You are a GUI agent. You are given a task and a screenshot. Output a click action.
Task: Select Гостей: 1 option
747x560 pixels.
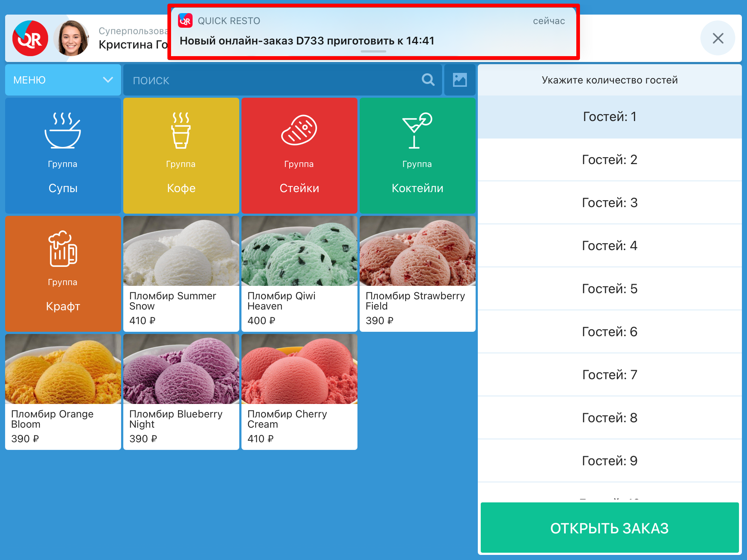pyautogui.click(x=609, y=117)
